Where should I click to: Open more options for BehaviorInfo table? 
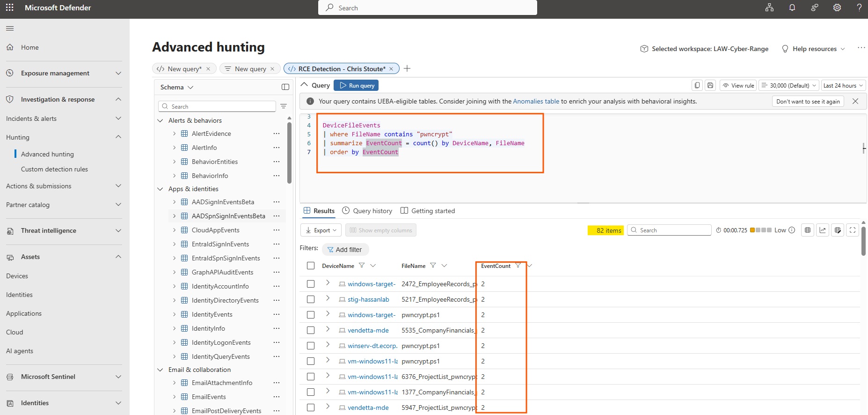277,176
